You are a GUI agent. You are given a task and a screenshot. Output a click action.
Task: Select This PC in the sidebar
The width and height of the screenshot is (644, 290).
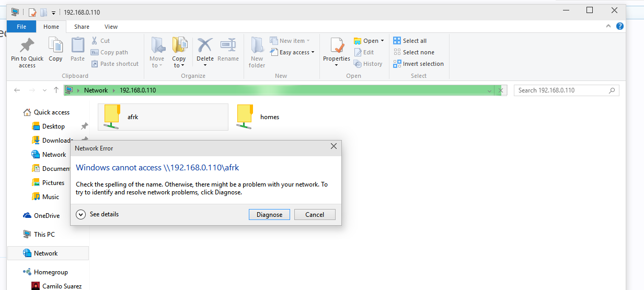coord(44,235)
